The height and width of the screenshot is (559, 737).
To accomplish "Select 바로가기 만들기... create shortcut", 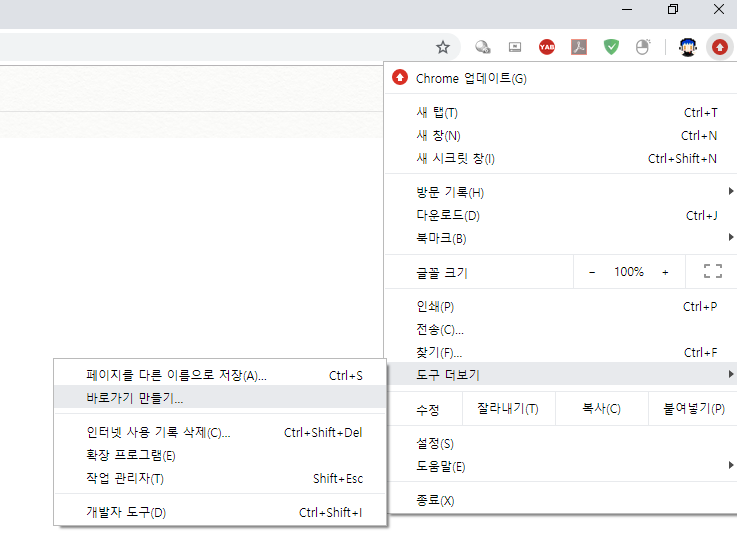I will coord(220,397).
